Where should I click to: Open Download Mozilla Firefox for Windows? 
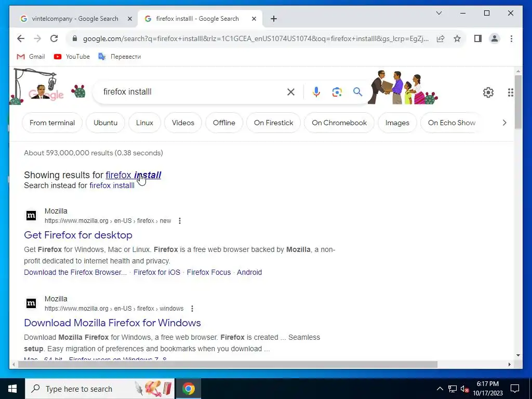click(112, 323)
